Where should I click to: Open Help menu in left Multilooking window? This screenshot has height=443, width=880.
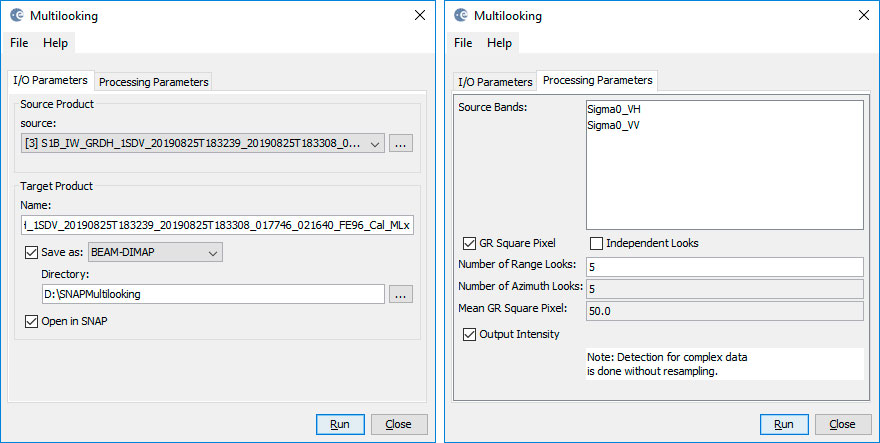pos(56,43)
